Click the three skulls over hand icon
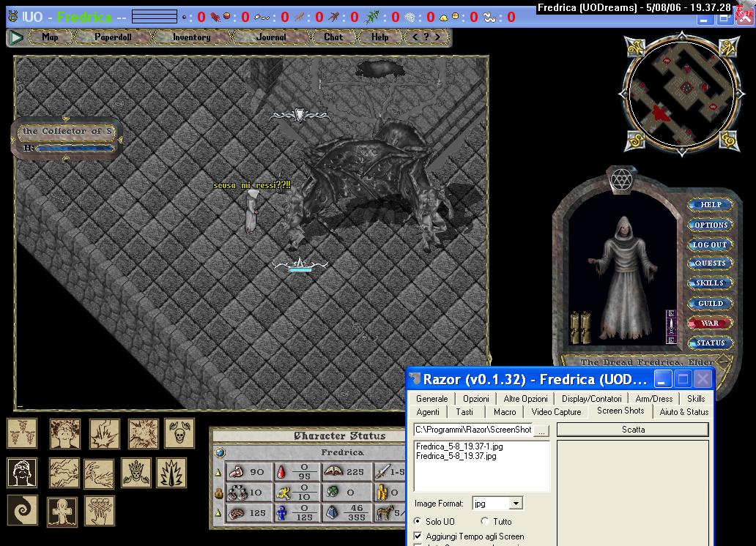Screen dimensions: 756x546 pyautogui.click(x=100, y=511)
